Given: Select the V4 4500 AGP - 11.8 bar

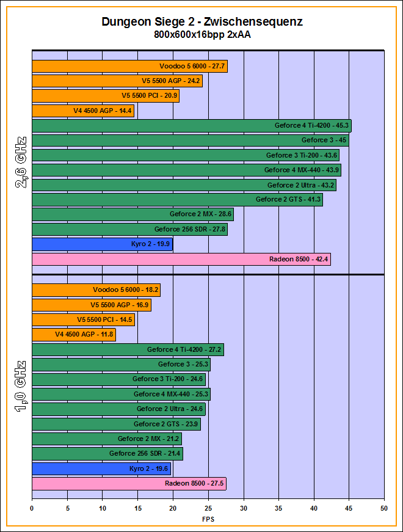Looking at the screenshot, I should [x=73, y=335].
